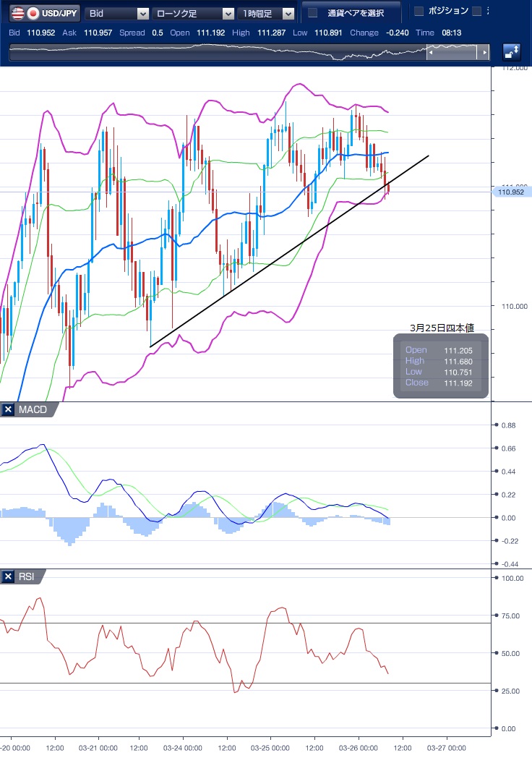Image resolution: width=532 pixels, height=758 pixels.
Task: Click the highlighted range in the navigator slider
Action: (455, 52)
